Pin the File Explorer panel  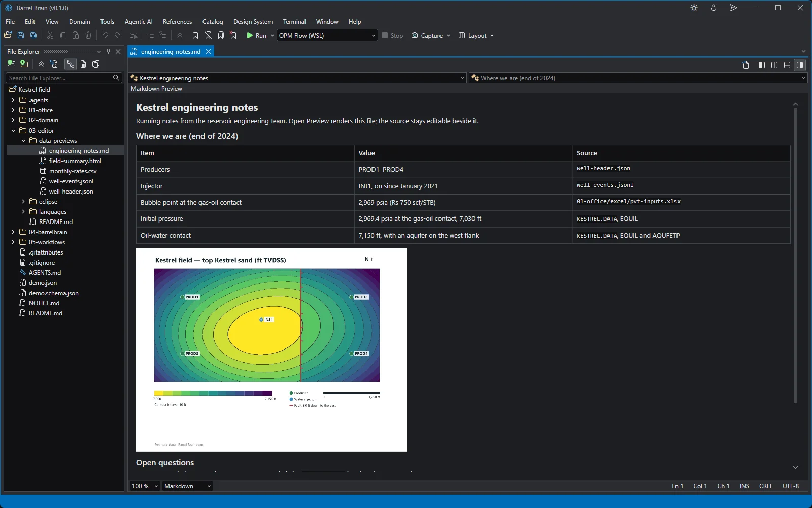[108, 51]
